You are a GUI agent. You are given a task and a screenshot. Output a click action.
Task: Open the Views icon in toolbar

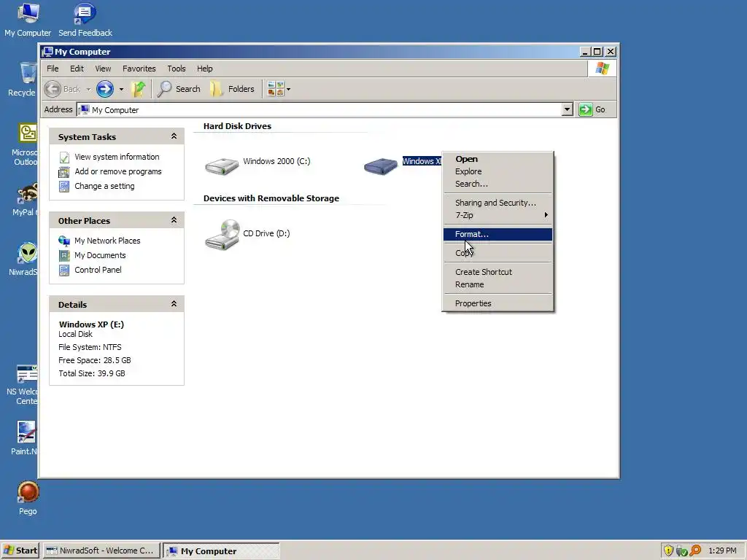275,89
